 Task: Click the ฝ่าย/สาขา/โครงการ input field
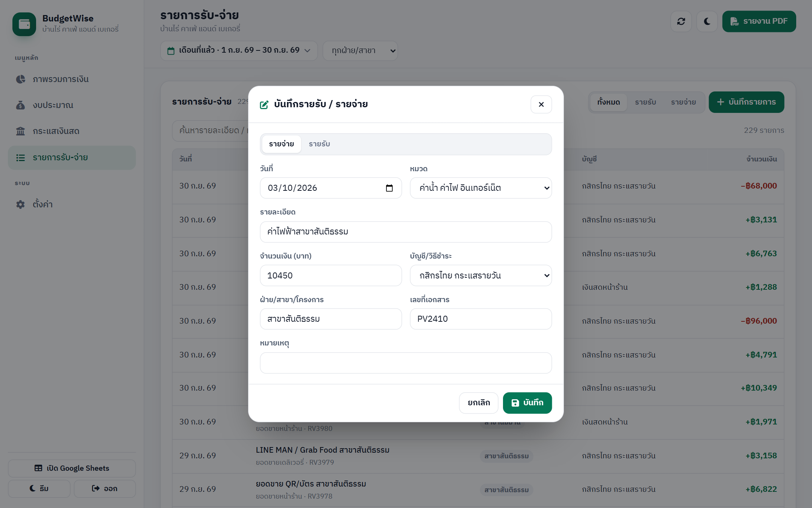[331, 319]
